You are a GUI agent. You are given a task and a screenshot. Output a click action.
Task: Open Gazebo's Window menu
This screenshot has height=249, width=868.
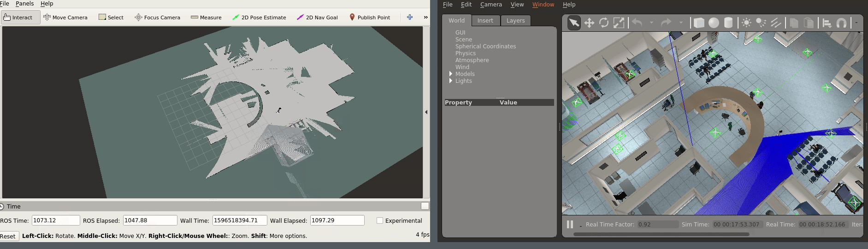tap(543, 4)
